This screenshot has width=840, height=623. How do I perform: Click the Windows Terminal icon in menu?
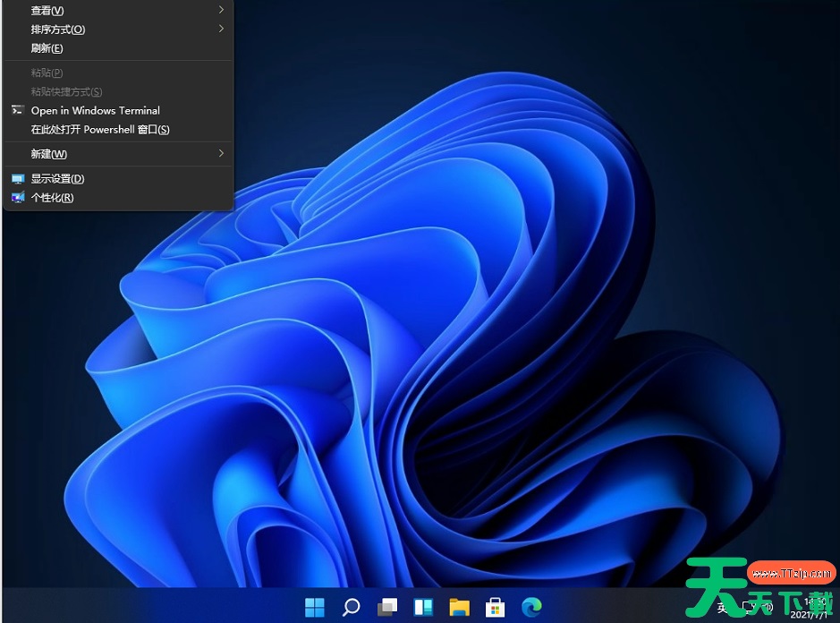coord(18,110)
